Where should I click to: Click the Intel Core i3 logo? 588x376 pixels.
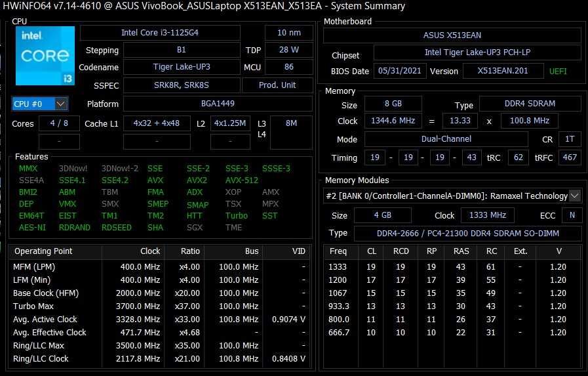click(45, 56)
